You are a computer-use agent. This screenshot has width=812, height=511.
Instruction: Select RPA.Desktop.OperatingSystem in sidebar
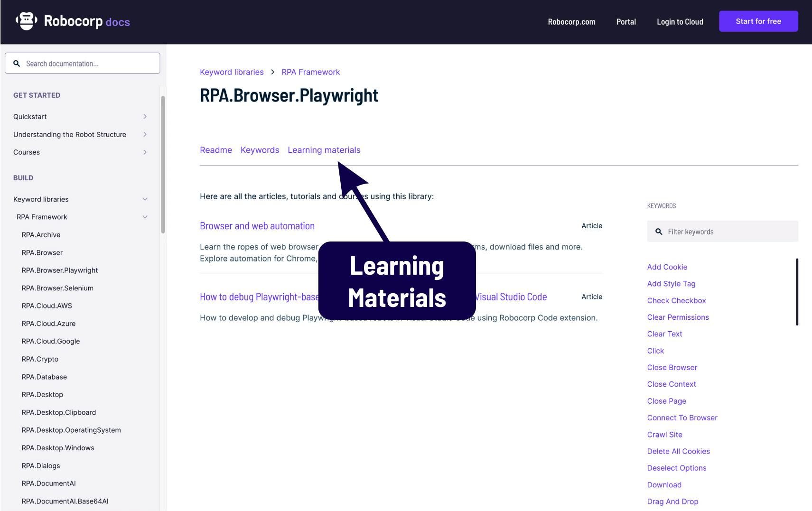coord(71,430)
